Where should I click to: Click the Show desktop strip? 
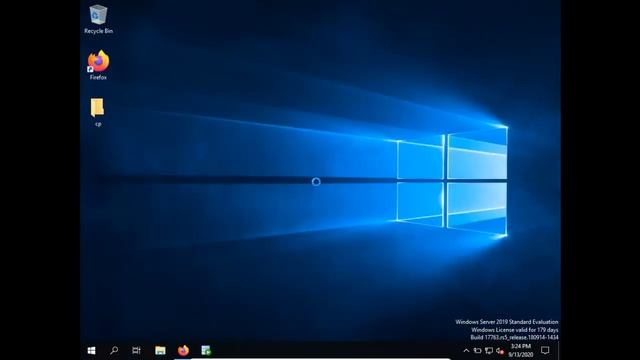pos(559,351)
